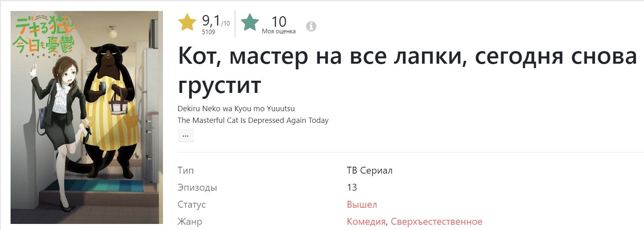Expand alternative titles with the ellipsis button

pos(186,135)
